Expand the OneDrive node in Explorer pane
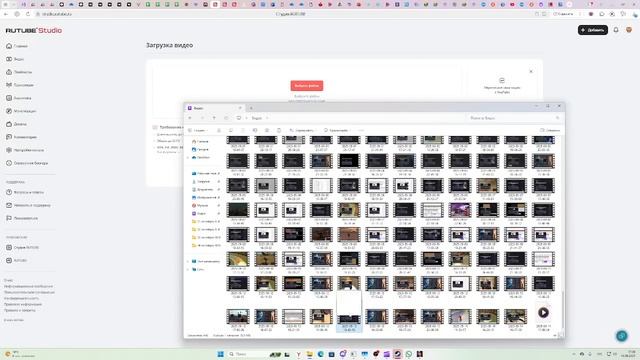 [x=188, y=158]
